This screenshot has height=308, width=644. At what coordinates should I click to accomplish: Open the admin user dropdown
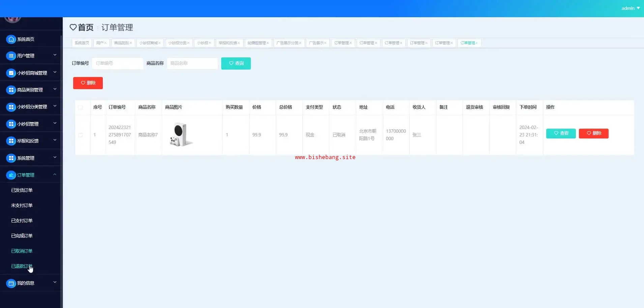[631, 8]
